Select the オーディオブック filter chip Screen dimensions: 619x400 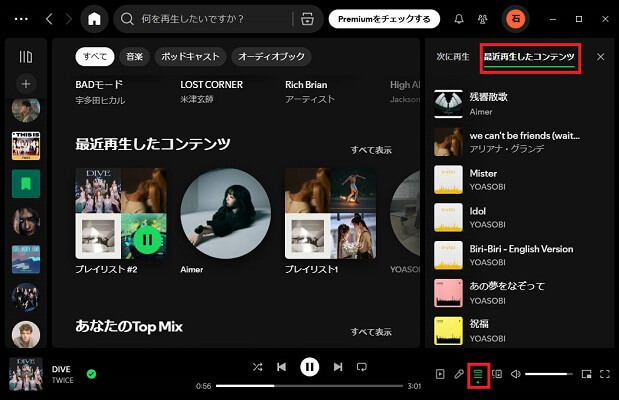click(x=271, y=56)
